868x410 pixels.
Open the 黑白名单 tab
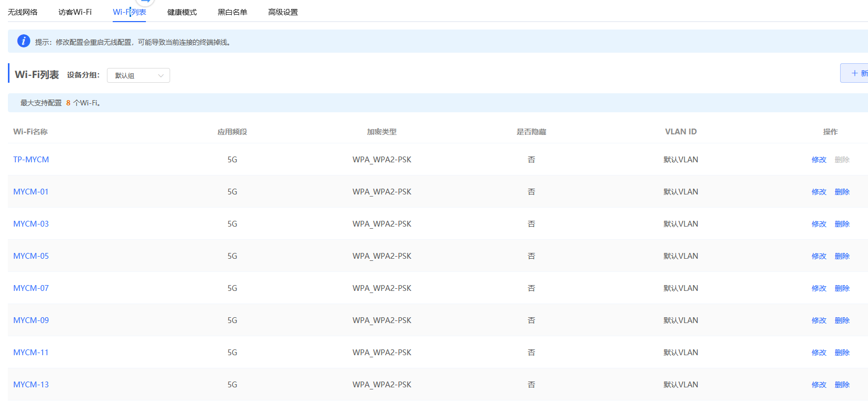click(232, 12)
